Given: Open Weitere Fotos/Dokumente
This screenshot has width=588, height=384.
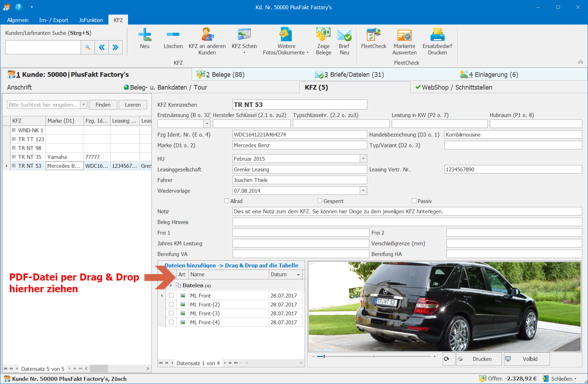Looking at the screenshot, I should point(286,35).
